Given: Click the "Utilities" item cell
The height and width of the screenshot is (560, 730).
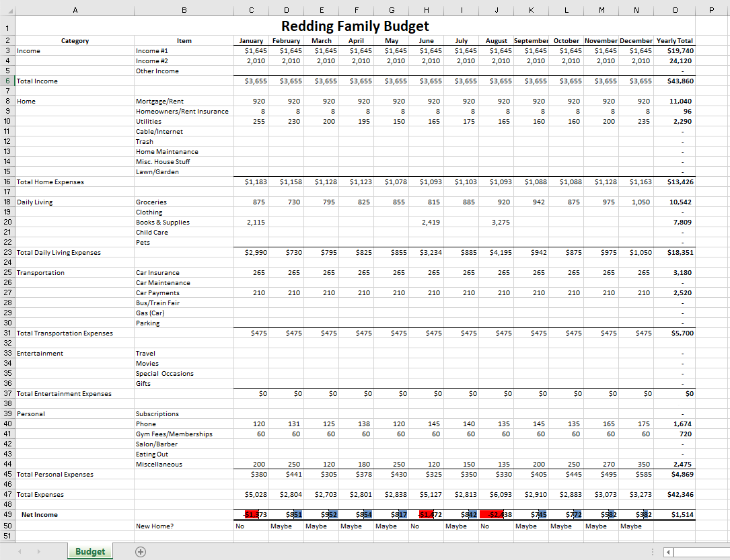Looking at the screenshot, I should point(184,122).
